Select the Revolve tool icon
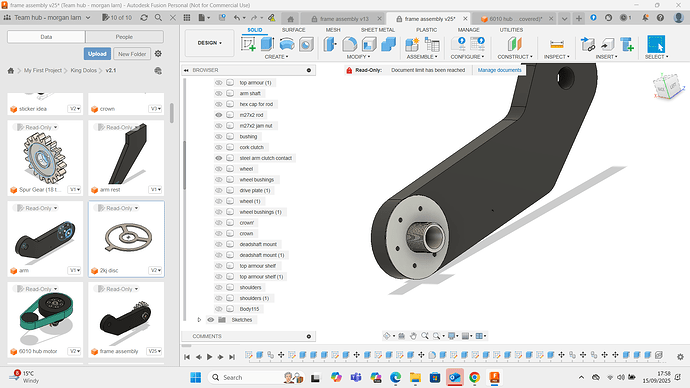 click(287, 44)
